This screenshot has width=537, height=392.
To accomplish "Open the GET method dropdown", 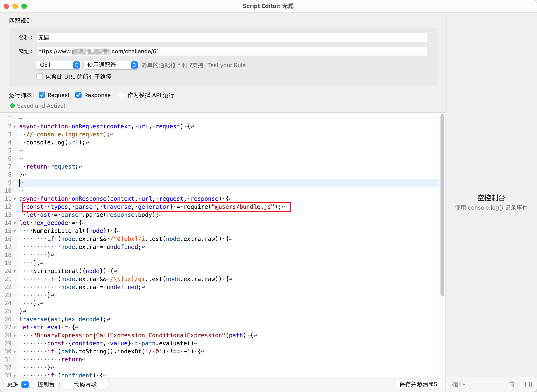I will click(59, 65).
